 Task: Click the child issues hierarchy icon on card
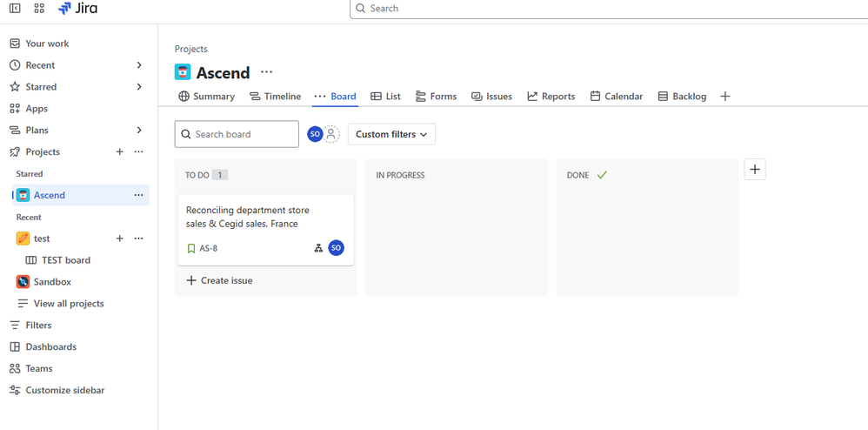[x=318, y=248]
